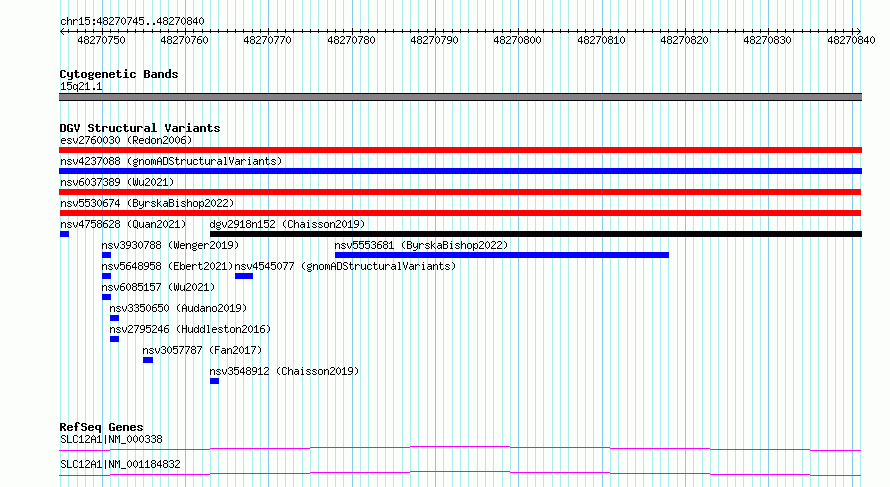Open the nsv3350650 (Audano2019) label
Screen dimensions: 890x487
coord(178,308)
